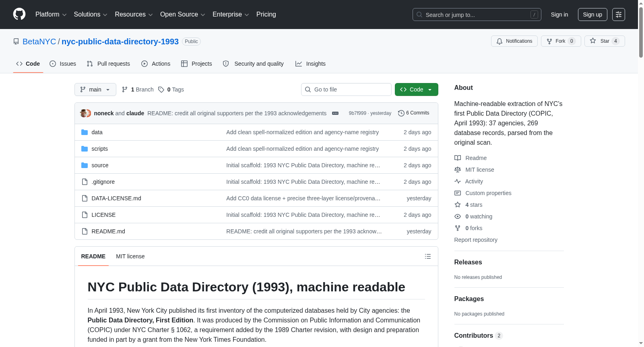Screen dimensions: 644x347
Task: Open the DATA-LICENSE.md commit message about CC0
Action: (x=303, y=198)
